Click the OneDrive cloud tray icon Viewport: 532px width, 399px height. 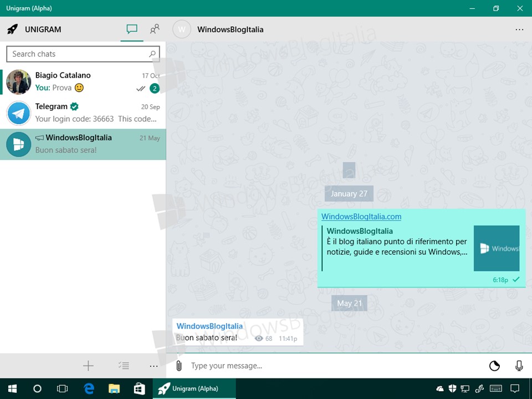tap(440, 388)
